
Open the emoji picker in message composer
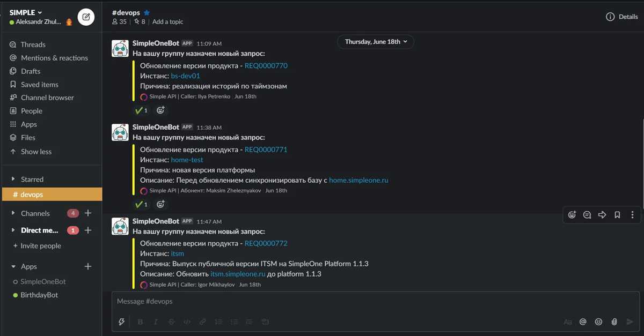coord(598,322)
